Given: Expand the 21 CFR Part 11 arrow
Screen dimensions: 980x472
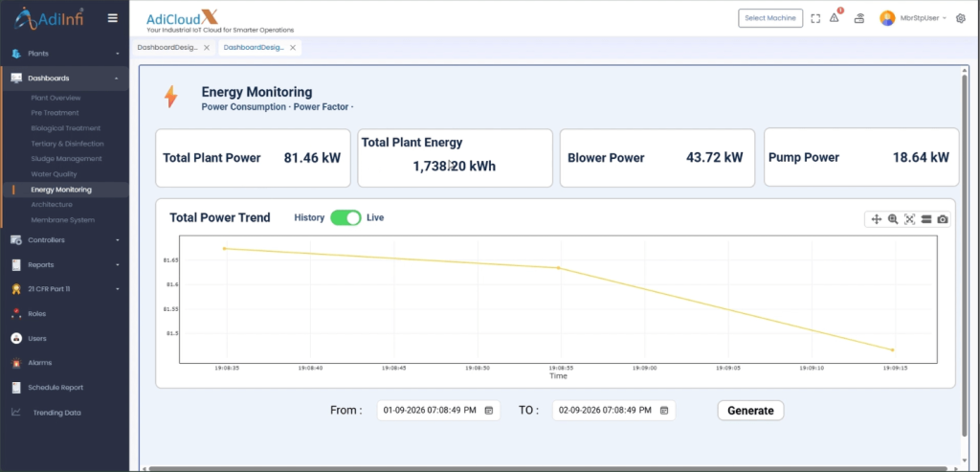Looking at the screenshot, I should tap(117, 289).
